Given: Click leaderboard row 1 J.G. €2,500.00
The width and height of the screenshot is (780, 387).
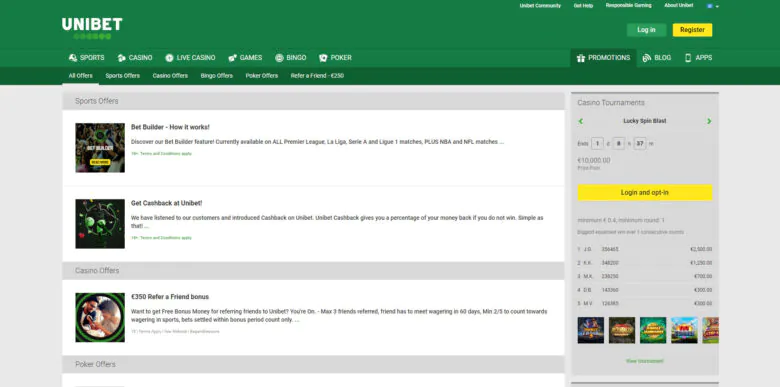Looking at the screenshot, I should point(645,249).
